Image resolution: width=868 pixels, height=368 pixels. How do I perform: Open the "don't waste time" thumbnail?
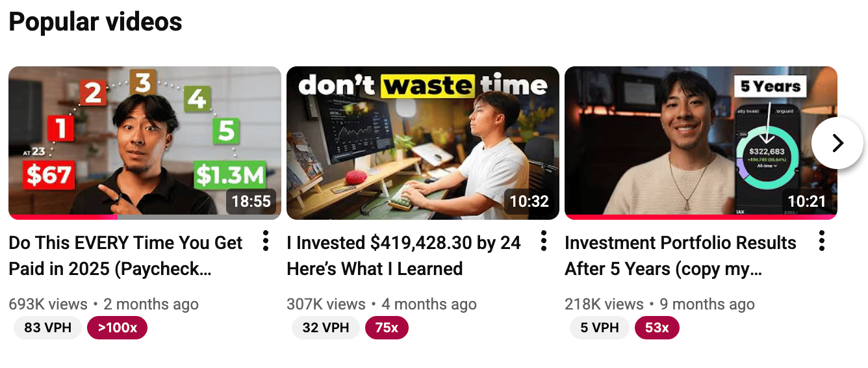pyautogui.click(x=423, y=143)
